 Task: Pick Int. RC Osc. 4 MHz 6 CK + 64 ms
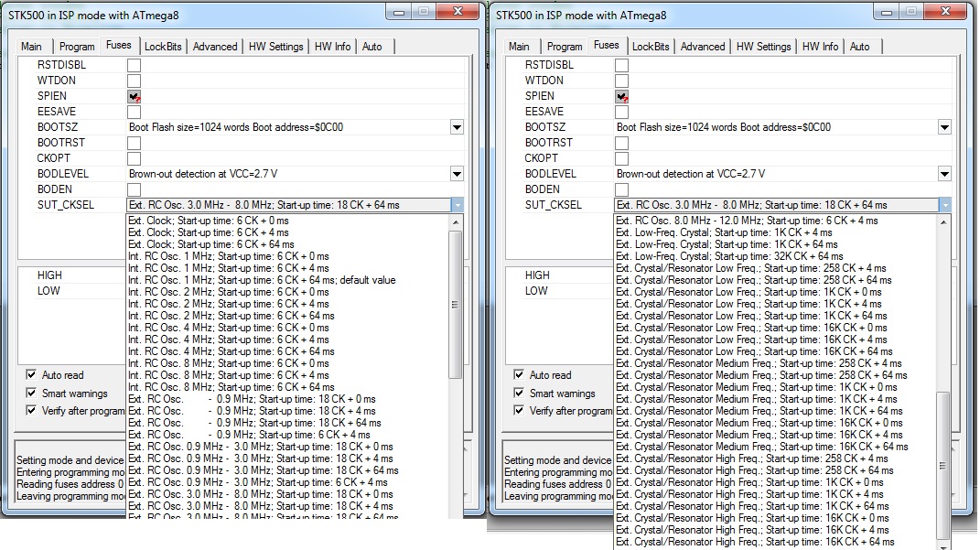[x=232, y=351]
